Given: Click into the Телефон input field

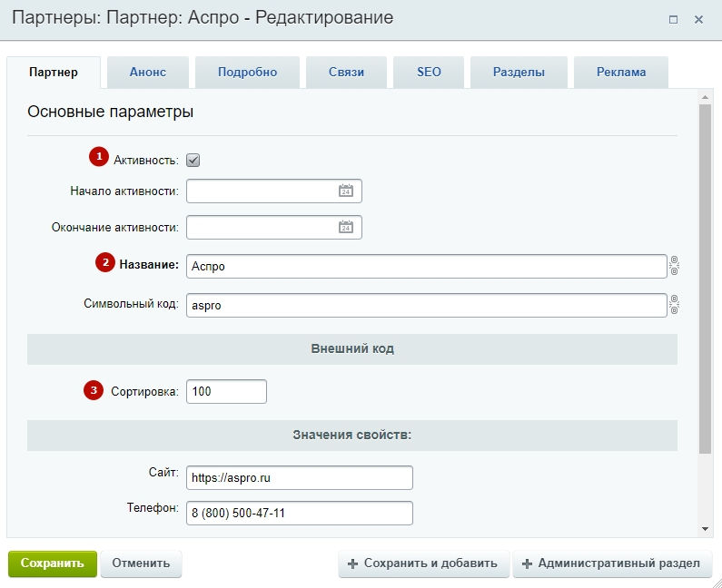Looking at the screenshot, I should click(300, 513).
